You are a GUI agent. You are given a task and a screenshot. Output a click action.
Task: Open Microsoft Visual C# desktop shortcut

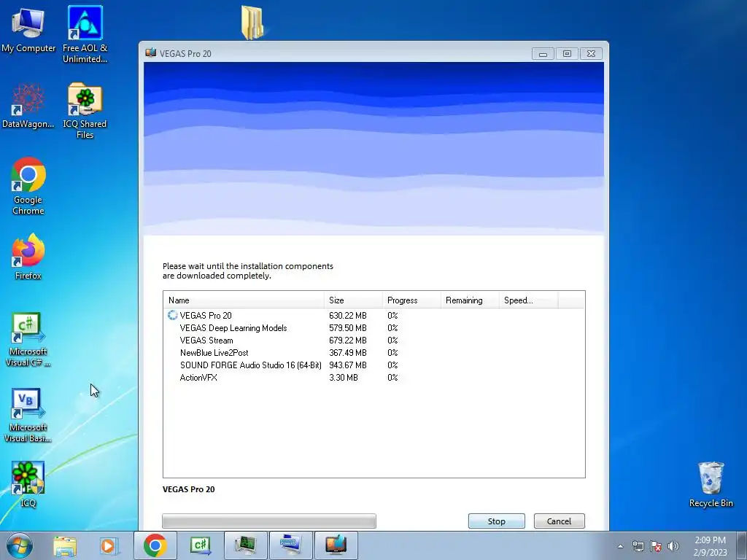[x=28, y=339]
